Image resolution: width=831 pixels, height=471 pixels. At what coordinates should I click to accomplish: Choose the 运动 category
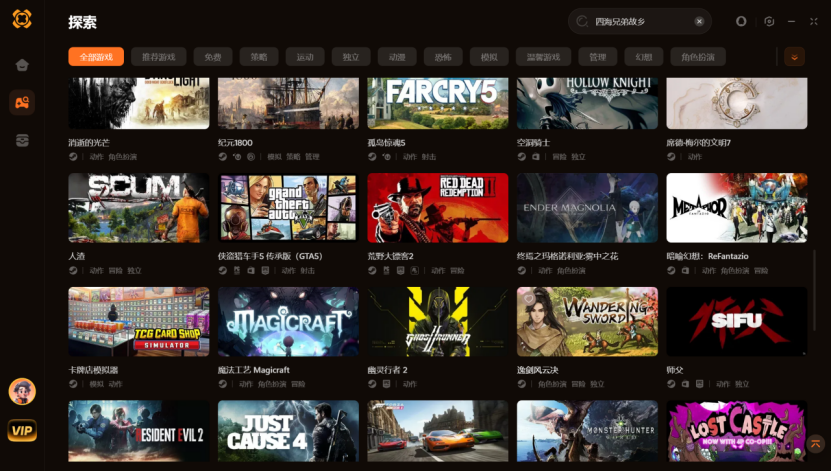pos(305,57)
